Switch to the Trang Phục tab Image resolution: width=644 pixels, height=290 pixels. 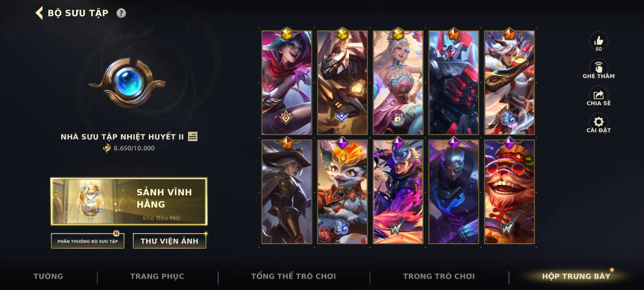[x=157, y=276]
